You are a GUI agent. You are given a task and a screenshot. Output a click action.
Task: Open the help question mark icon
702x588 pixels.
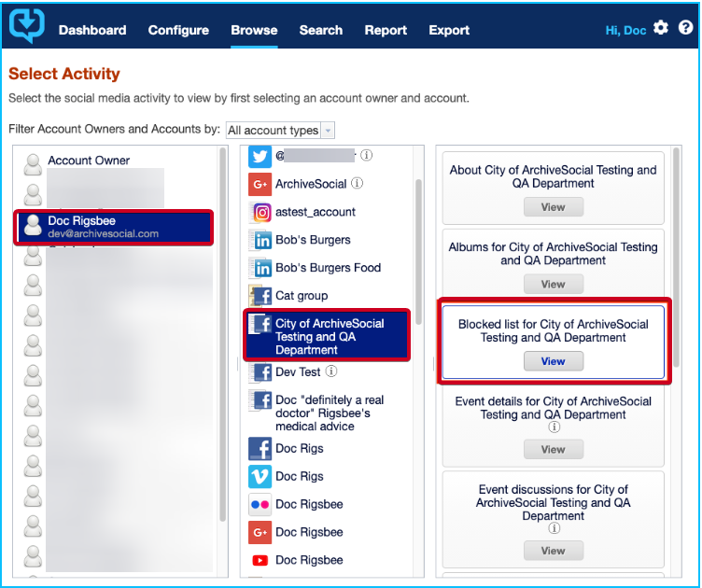pyautogui.click(x=685, y=28)
